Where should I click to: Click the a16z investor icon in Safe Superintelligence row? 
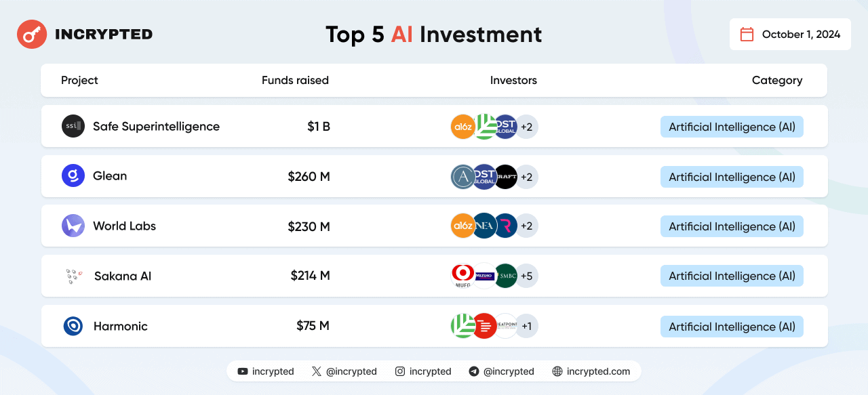tap(463, 127)
